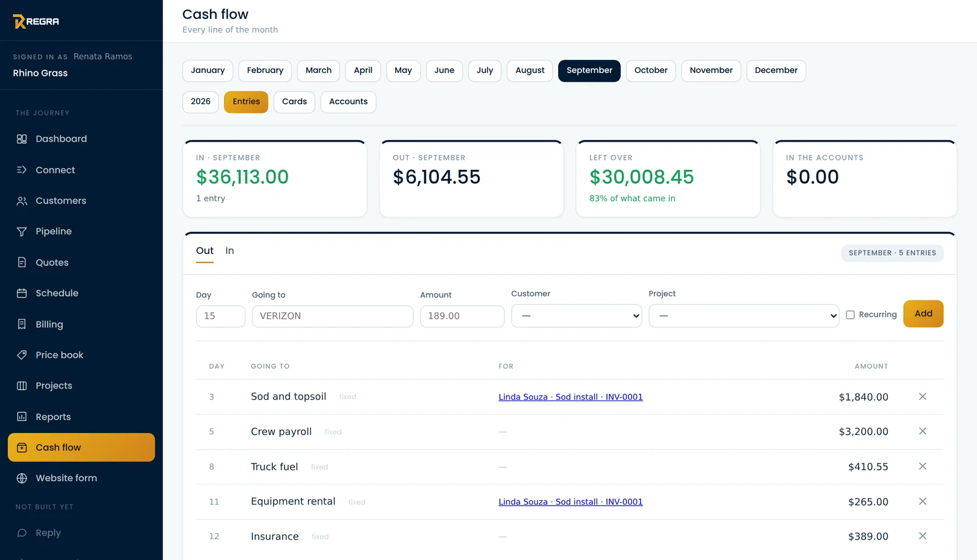977x560 pixels.
Task: Delete the Insurance entry
Action: (923, 536)
